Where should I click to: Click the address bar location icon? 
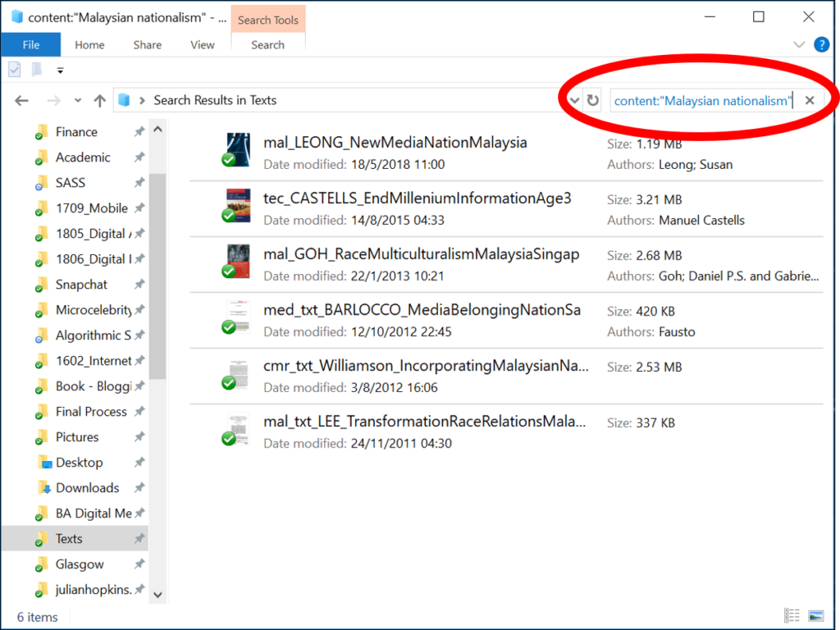pos(125,100)
